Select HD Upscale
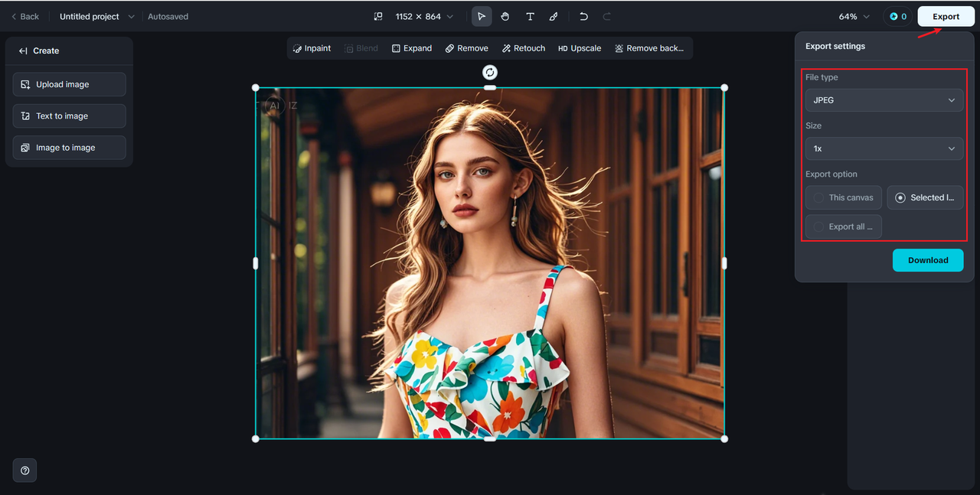980x495 pixels. point(580,48)
